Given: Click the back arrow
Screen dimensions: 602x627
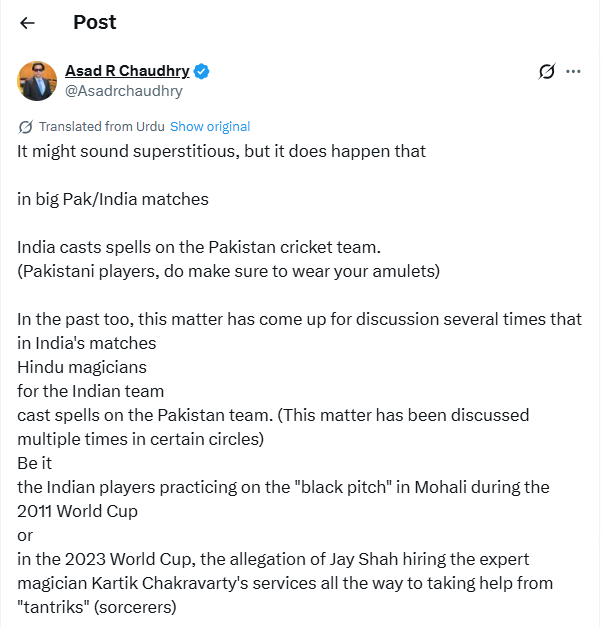Looking at the screenshot, I should coord(27,23).
